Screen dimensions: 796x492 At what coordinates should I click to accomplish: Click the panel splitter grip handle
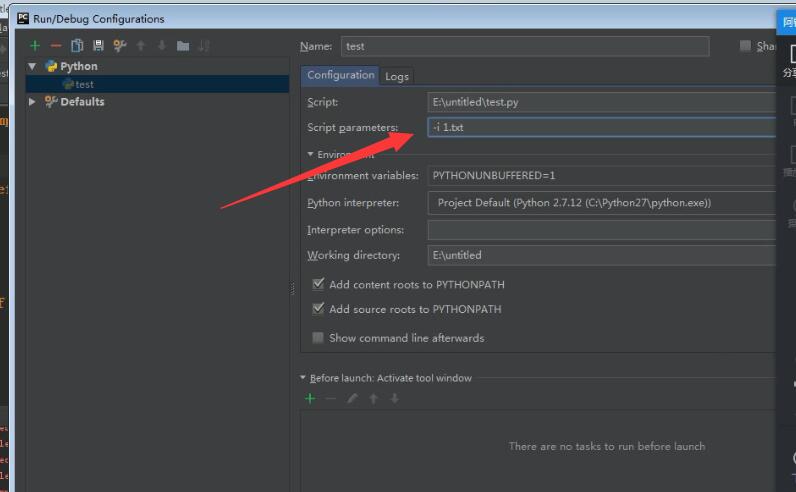[293, 289]
